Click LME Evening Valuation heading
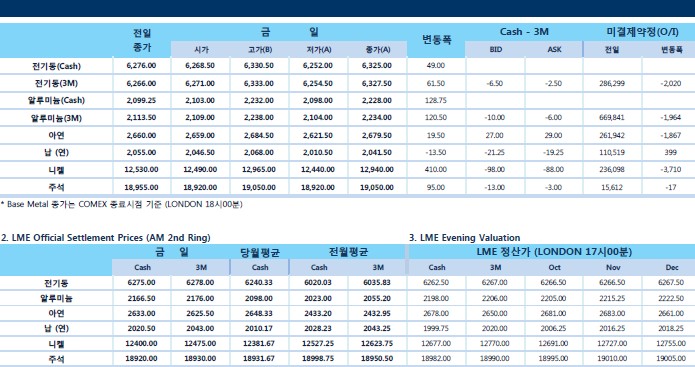695x367 pixels. tap(464, 238)
